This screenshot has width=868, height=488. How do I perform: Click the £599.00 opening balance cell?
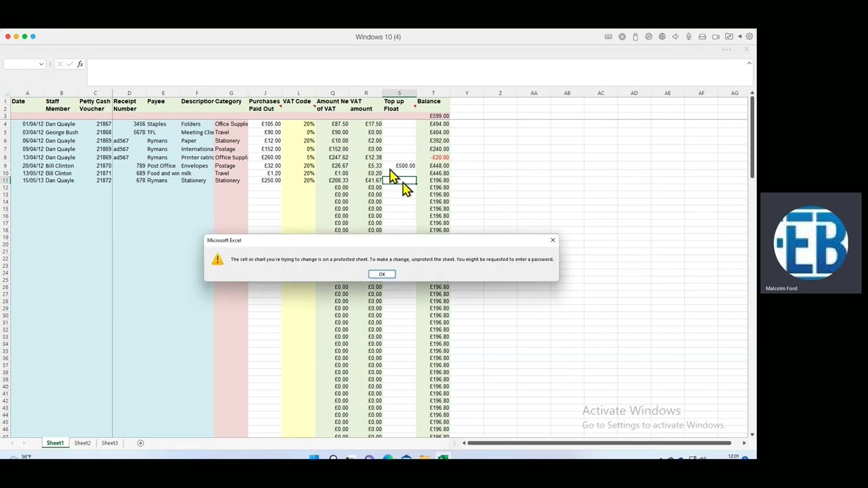click(433, 116)
